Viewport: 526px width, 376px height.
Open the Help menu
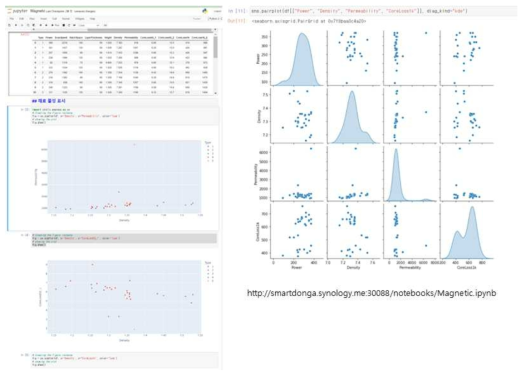pyautogui.click(x=92, y=19)
